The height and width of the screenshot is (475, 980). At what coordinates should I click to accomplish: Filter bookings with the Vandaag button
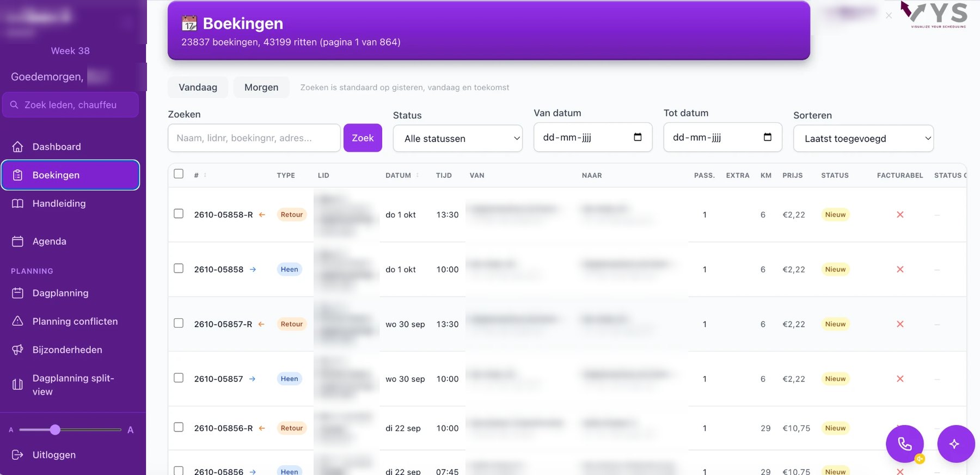coord(198,87)
